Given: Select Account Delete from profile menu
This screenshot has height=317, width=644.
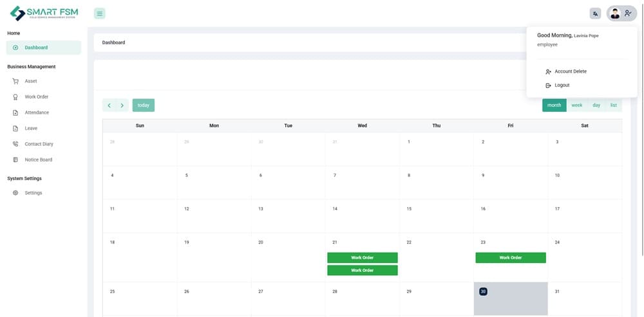Looking at the screenshot, I should pyautogui.click(x=570, y=71).
